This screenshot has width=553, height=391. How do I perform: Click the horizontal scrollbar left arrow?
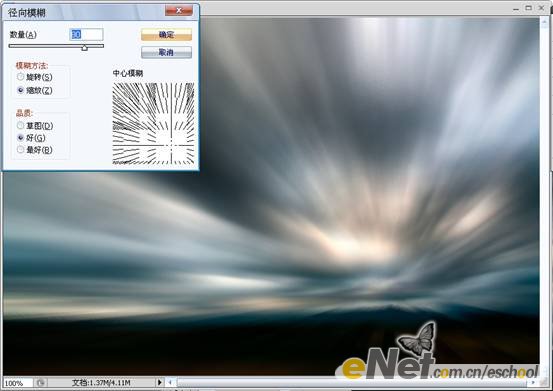click(x=171, y=382)
